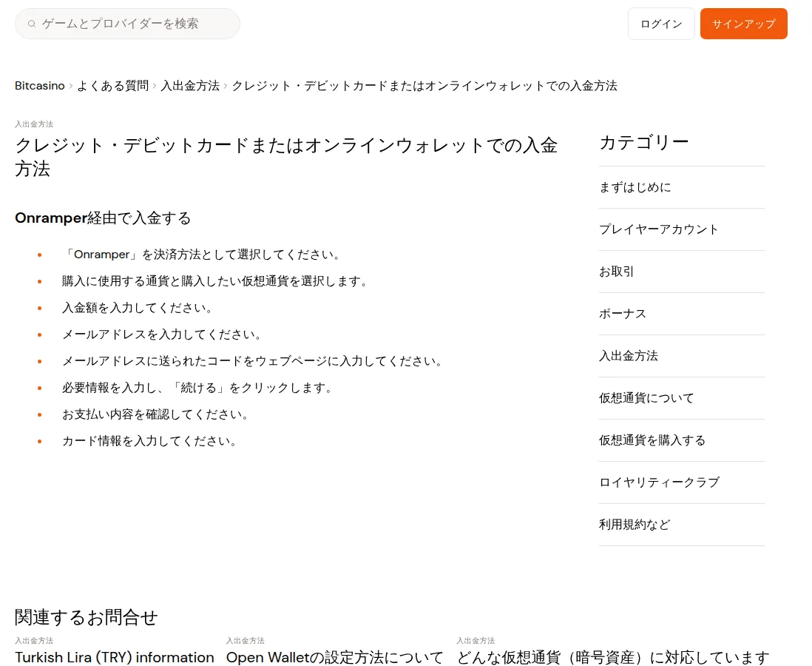Open Open Walletの設定方法について related article
This screenshot has height=666, width=812.
tap(334, 657)
